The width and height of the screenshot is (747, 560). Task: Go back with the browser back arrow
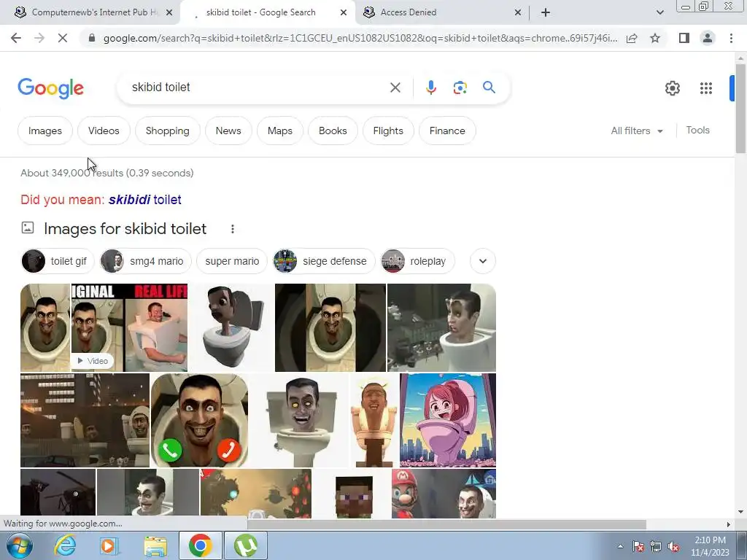tap(16, 38)
